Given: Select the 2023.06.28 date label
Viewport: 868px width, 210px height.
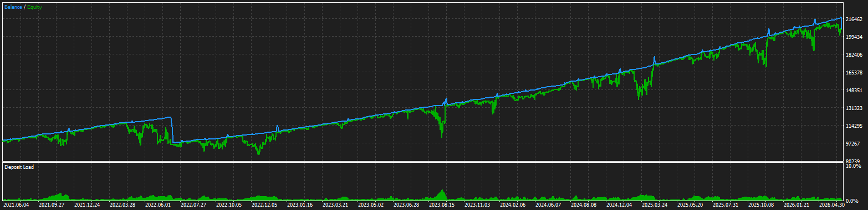Looking at the screenshot, I should [x=407, y=204].
